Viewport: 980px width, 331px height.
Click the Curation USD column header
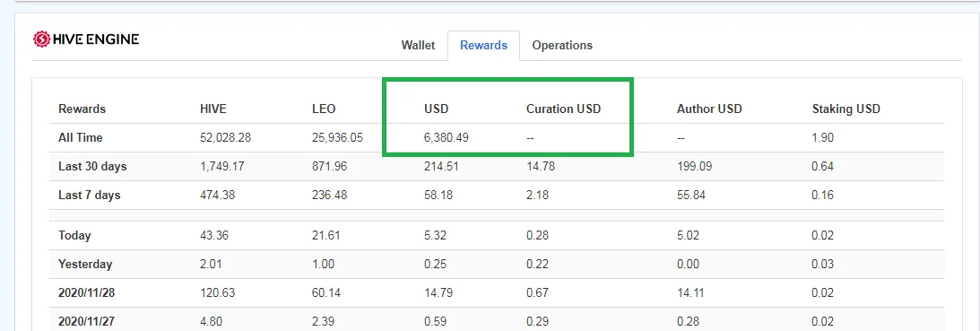tap(563, 109)
